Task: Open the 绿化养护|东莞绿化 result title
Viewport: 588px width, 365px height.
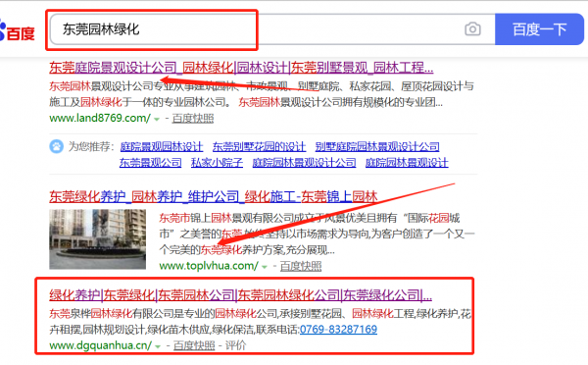Action: [240, 295]
